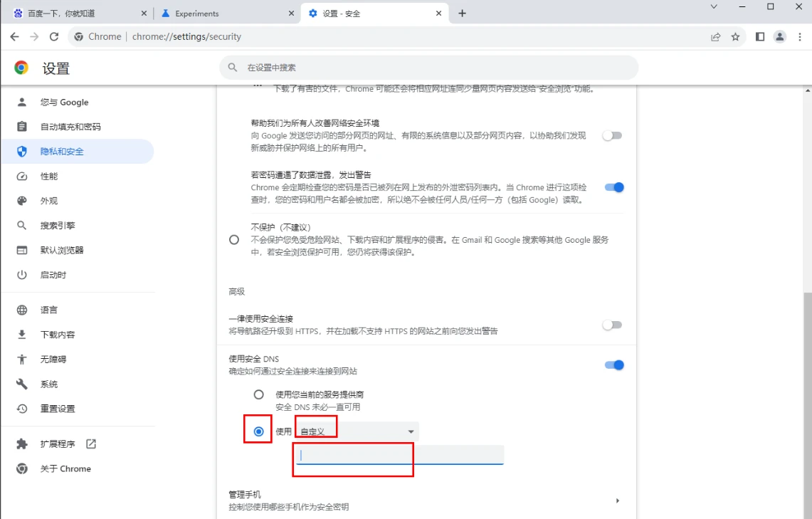Open 重置设置 section

pos(78,409)
